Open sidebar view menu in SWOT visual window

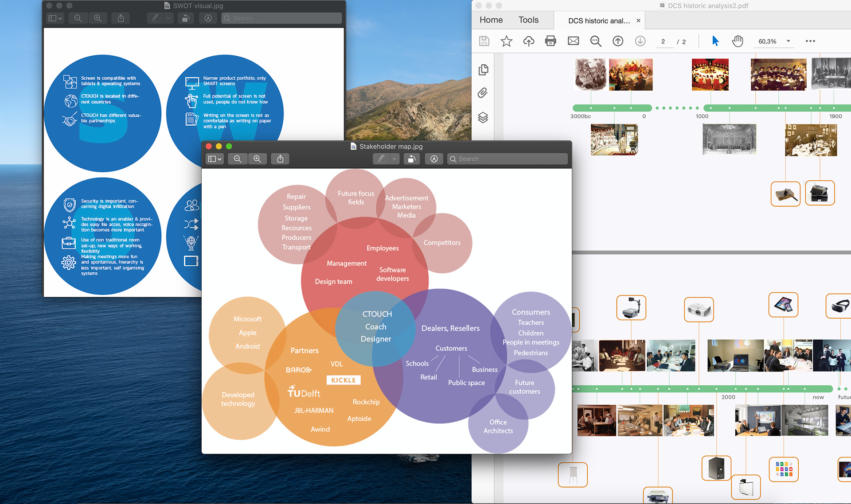[x=55, y=18]
